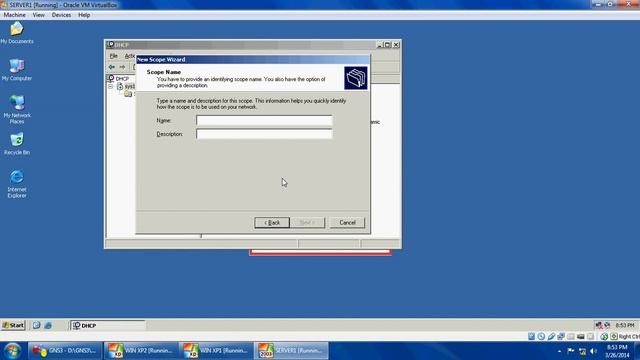The image size is (640, 360).
Task: Click VirtualBox network status icon
Action: pyautogui.click(x=561, y=336)
